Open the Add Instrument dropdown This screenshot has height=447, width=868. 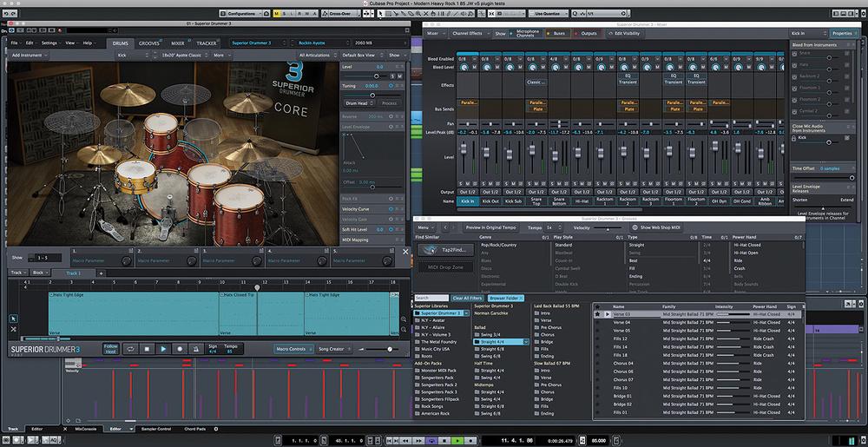click(x=30, y=56)
